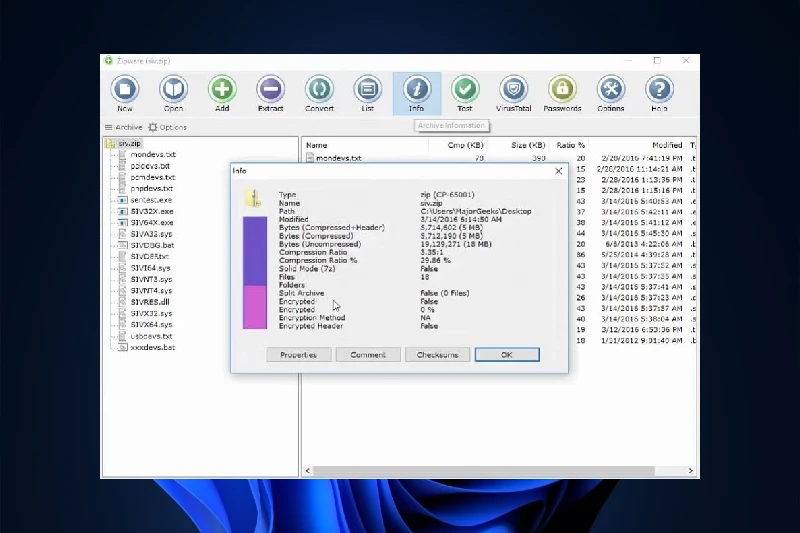The height and width of the screenshot is (533, 800).
Task: Click the zip folder icon in Info dialog
Action: point(254,198)
